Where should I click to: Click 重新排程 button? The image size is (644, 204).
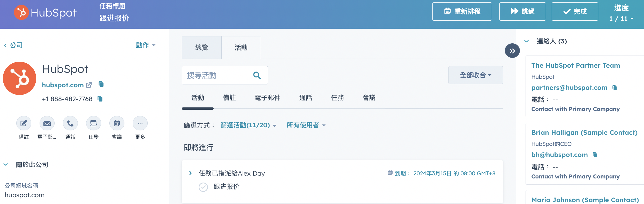click(x=462, y=11)
